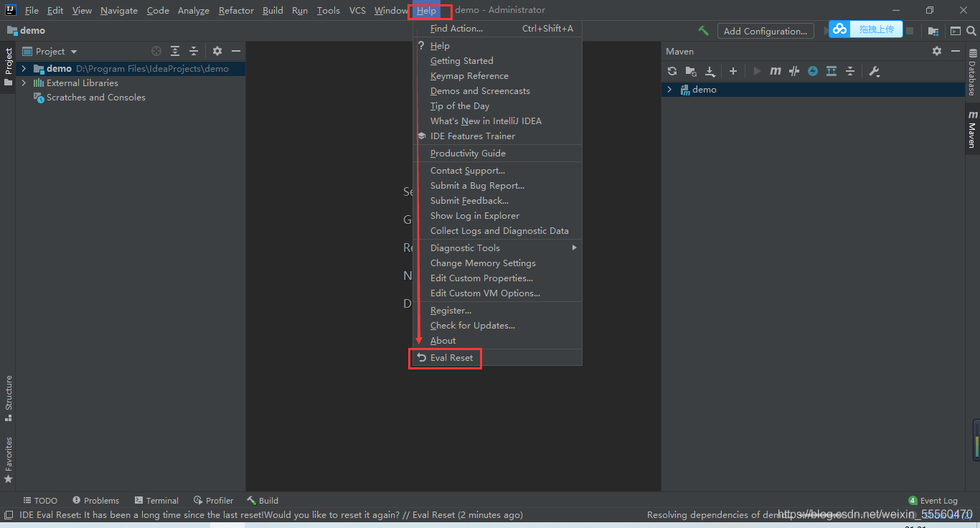Select Change Memory Settings
This screenshot has width=980, height=528.
497,263
